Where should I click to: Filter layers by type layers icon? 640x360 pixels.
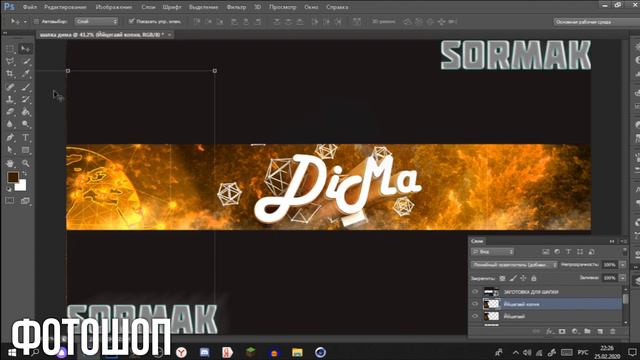(x=568, y=252)
